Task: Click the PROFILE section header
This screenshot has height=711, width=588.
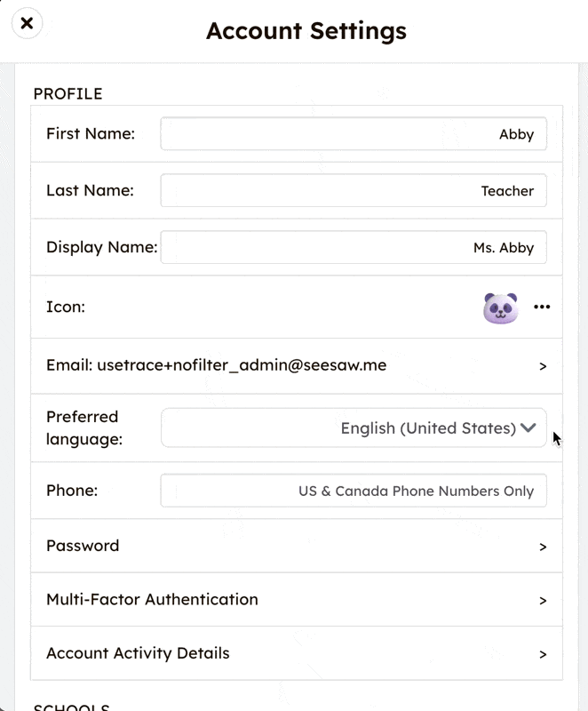Action: click(x=68, y=93)
